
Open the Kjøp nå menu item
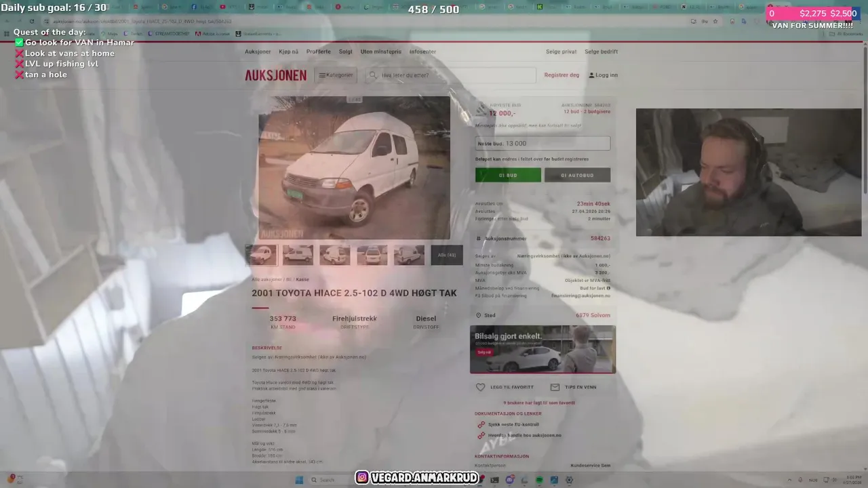(x=288, y=52)
